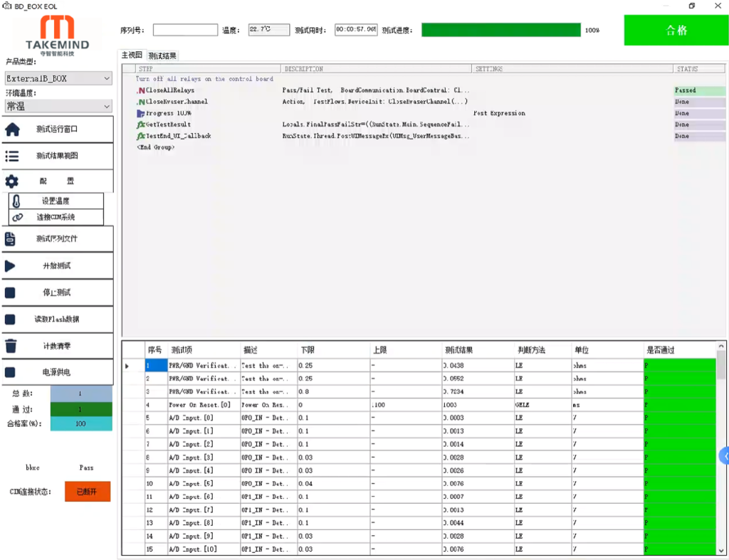Click the file icon for 测试序列文件
The width and height of the screenshot is (729, 560).
pos(11,239)
